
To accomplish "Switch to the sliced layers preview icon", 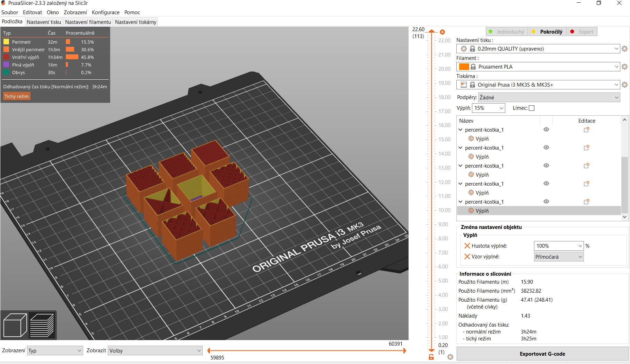I will 42,325.
